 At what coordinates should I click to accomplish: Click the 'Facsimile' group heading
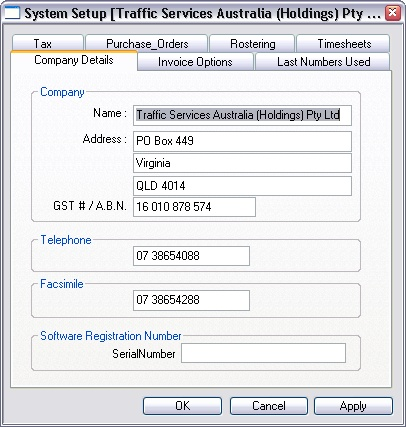pos(62,284)
